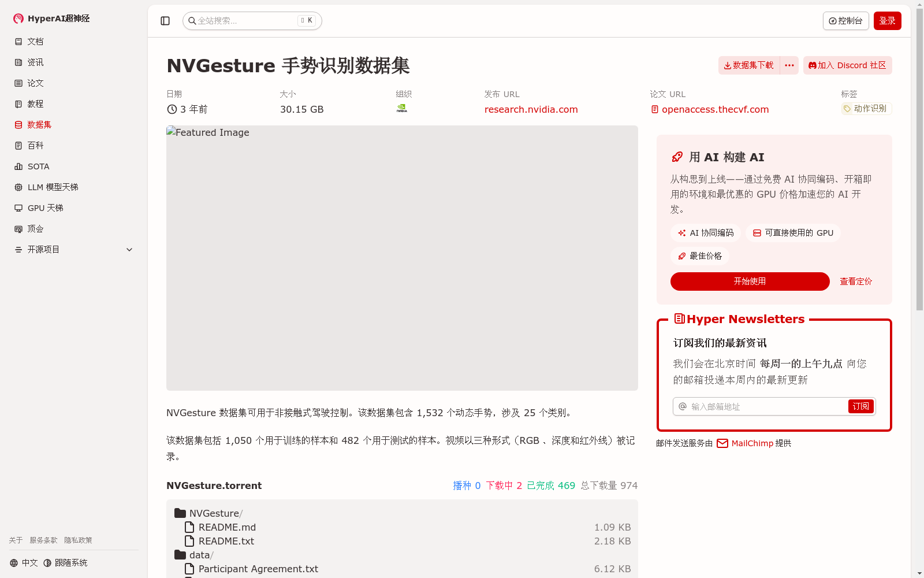This screenshot has width=924, height=578.
Task: Click the search magnifier icon
Action: point(192,21)
